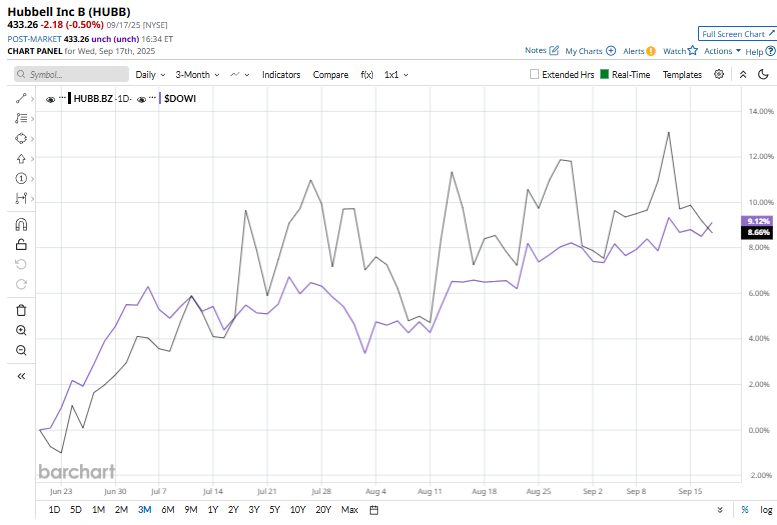Select the 5Y time range
777x525 pixels.
click(x=275, y=510)
